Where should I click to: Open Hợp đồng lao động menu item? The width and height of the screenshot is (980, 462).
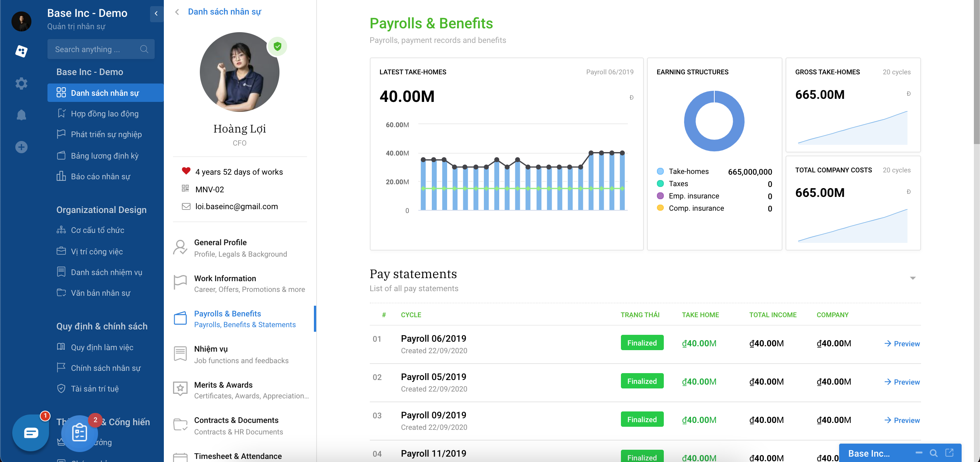105,114
